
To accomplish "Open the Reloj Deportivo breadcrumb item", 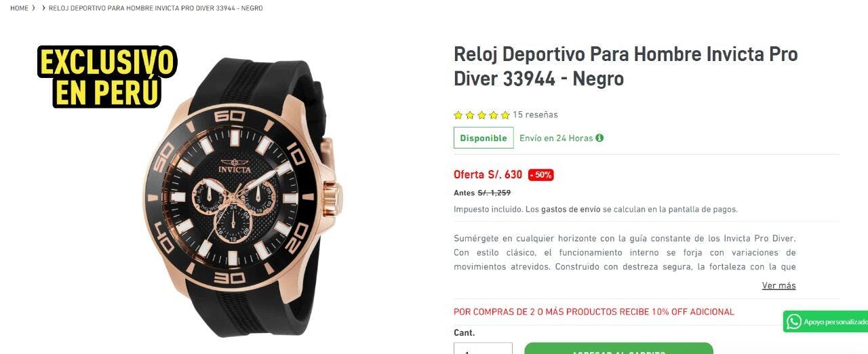I will tap(156, 8).
